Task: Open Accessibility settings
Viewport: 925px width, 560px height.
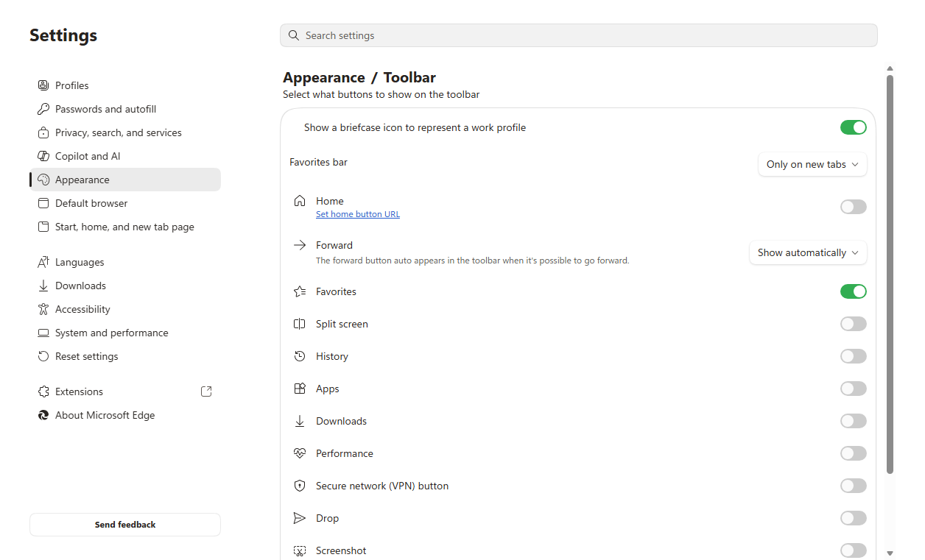Action: [x=125, y=309]
